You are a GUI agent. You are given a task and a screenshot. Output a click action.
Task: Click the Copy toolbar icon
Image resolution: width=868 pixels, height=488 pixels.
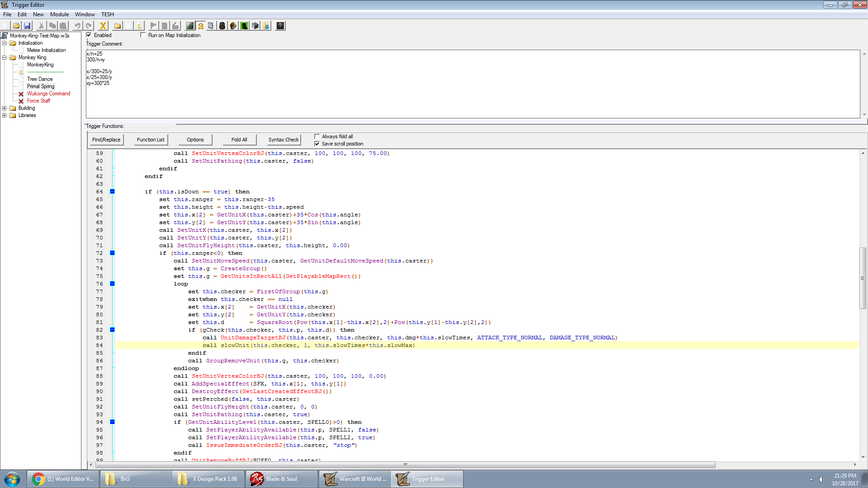[x=52, y=26]
